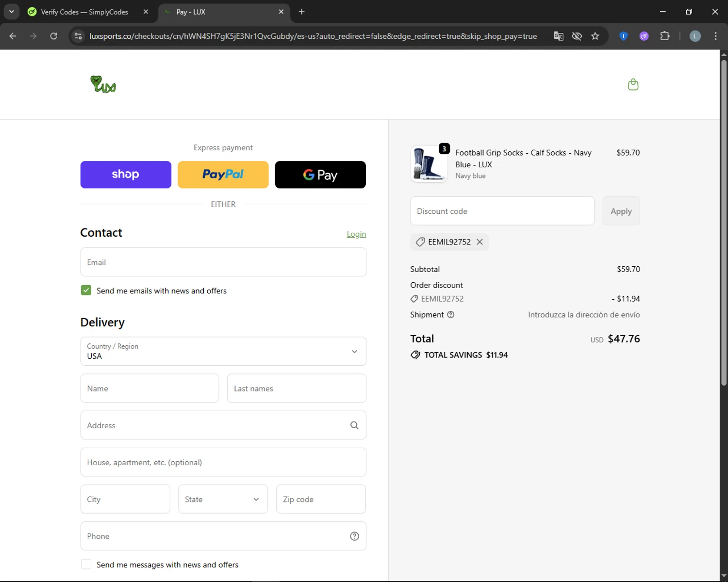728x582 pixels.
Task: Click the crossed-eye tracking protection icon
Action: [577, 36]
